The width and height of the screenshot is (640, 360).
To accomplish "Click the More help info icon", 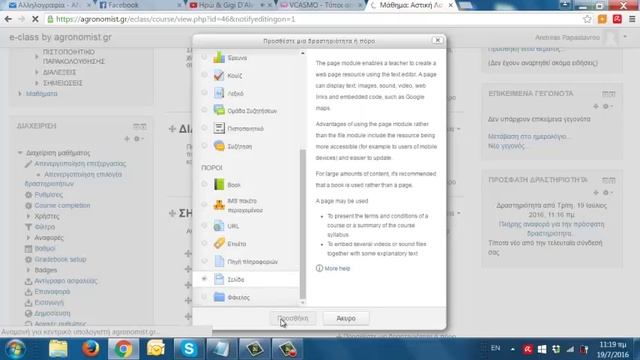I will coord(319,268).
